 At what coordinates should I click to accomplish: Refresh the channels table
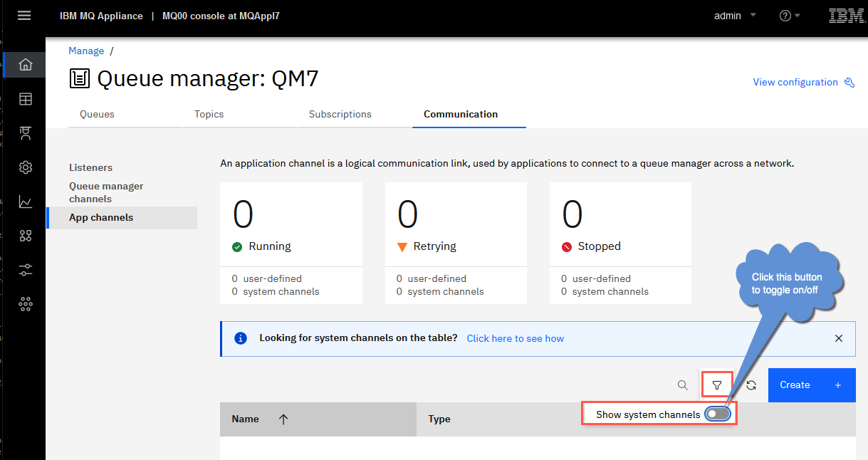coord(751,385)
